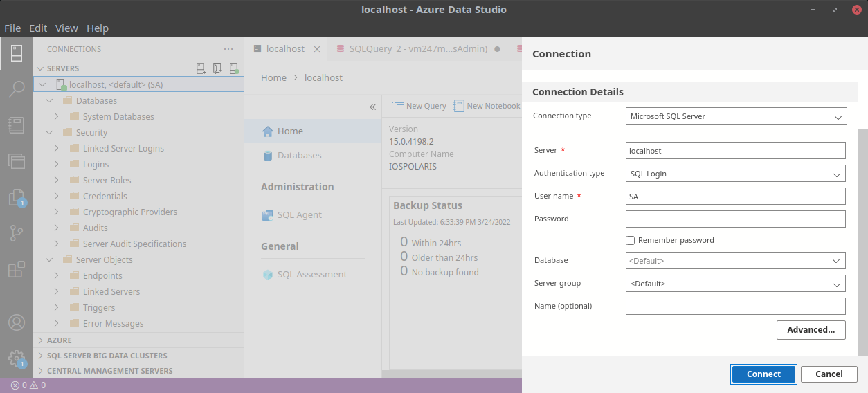Image resolution: width=868 pixels, height=393 pixels.
Task: Open the Connections view in activity bar
Action: [x=17, y=53]
